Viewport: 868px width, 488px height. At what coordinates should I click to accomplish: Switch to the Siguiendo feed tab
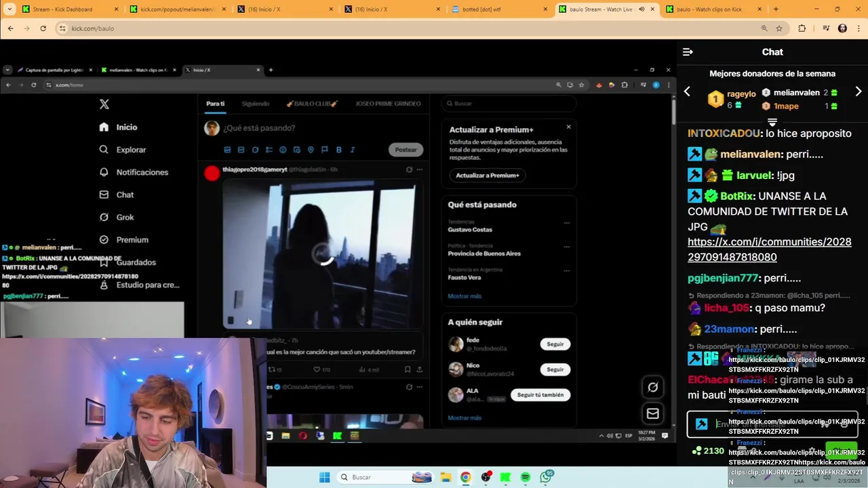(x=256, y=104)
